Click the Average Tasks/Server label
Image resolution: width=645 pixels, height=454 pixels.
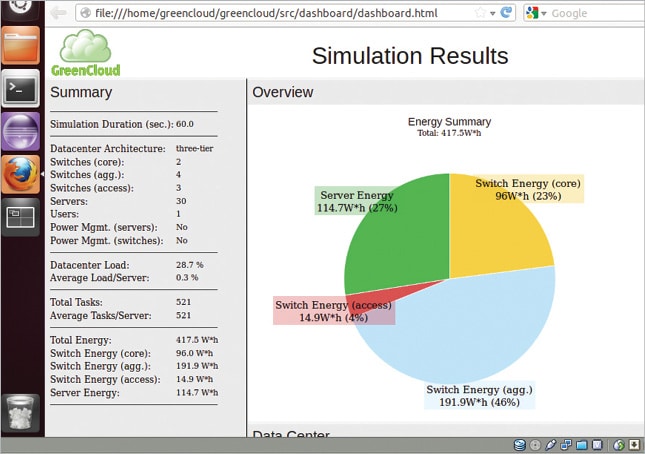(x=101, y=316)
